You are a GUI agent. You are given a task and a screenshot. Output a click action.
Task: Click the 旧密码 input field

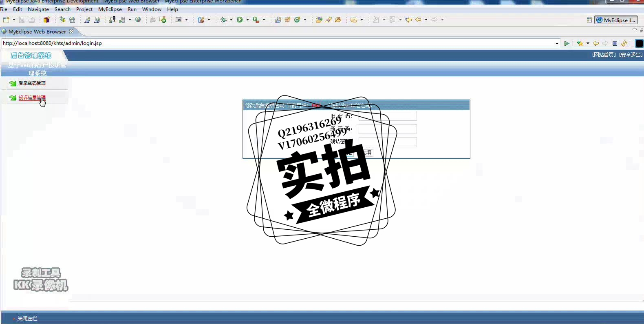[387, 116]
